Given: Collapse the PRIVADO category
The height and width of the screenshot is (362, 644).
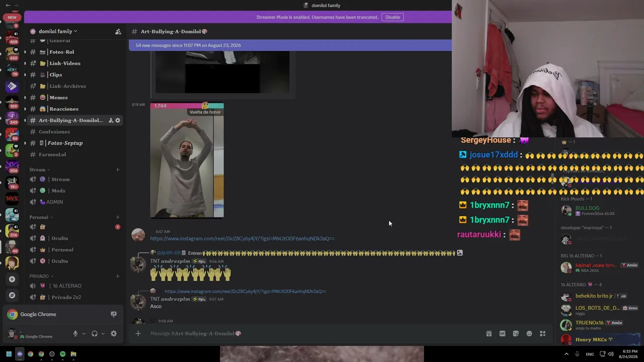Looking at the screenshot, I should 41,276.
